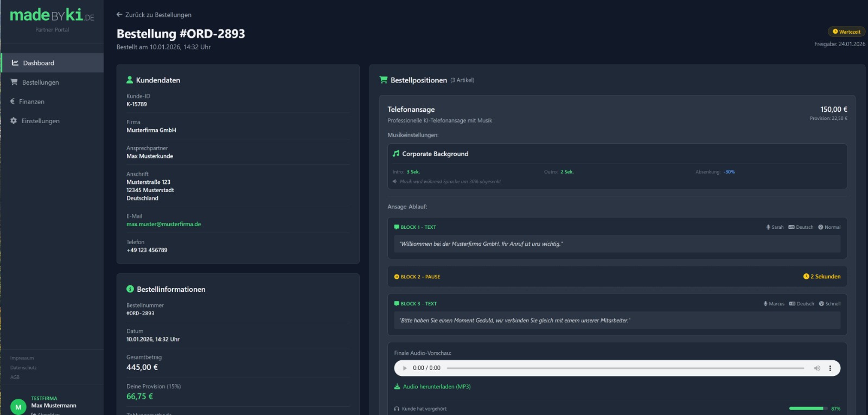Click the person icon next to Kundendaten
This screenshot has height=415, width=868.
(130, 80)
